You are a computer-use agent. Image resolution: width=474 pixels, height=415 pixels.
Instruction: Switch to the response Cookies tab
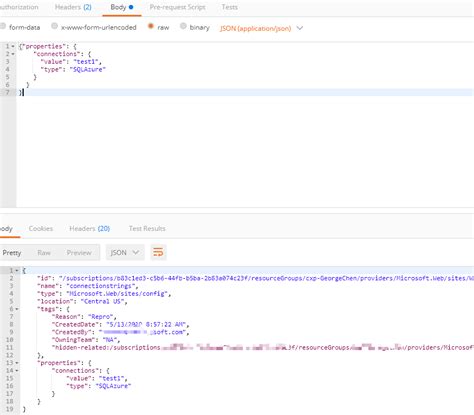[x=41, y=229]
